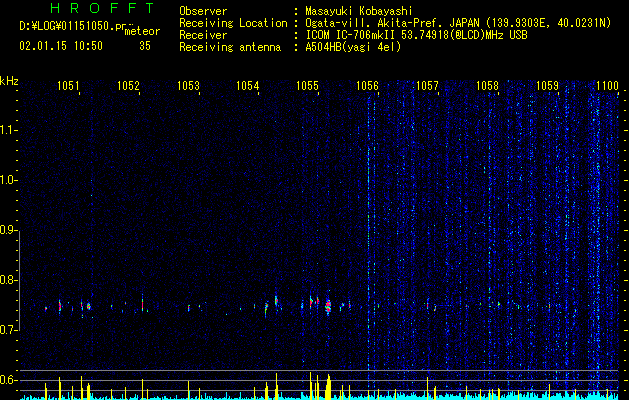
Task: Click the 1054 time marker
Action: tap(248, 85)
